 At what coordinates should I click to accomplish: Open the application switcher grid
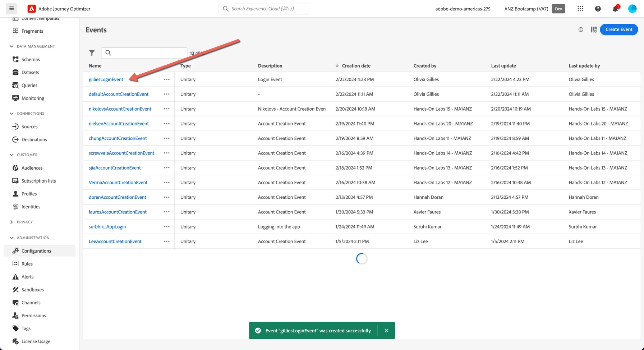[x=580, y=9]
